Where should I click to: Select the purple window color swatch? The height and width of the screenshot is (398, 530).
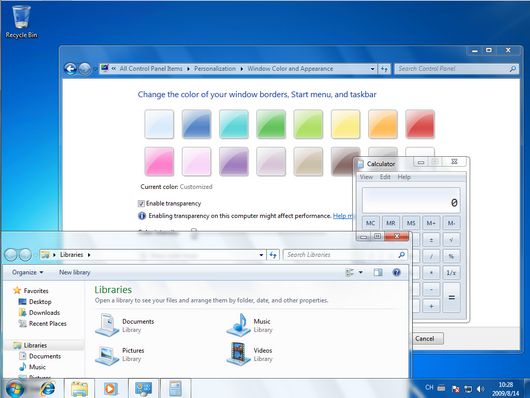(234, 161)
